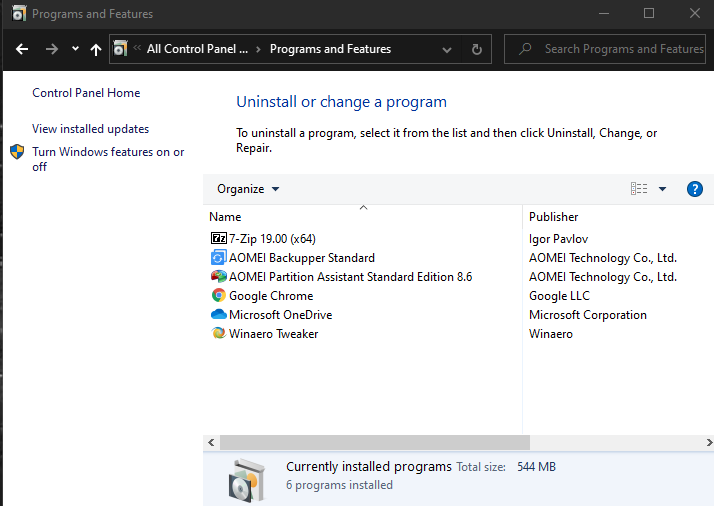Select Winaero Tweaker entry
Screen dimensions: 714x506
(x=273, y=334)
